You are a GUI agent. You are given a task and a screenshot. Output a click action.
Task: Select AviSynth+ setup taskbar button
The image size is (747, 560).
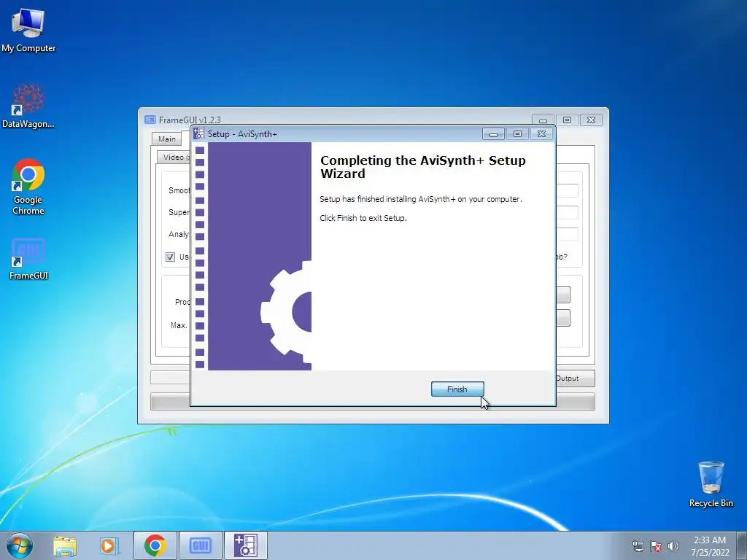pos(245,545)
